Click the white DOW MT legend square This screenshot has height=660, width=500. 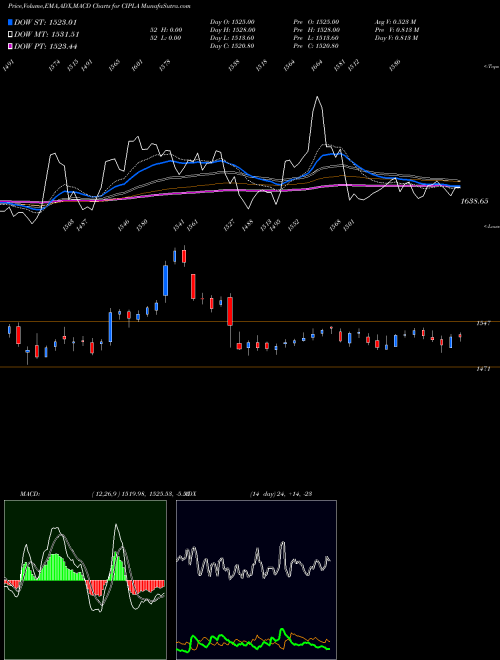(10, 34)
